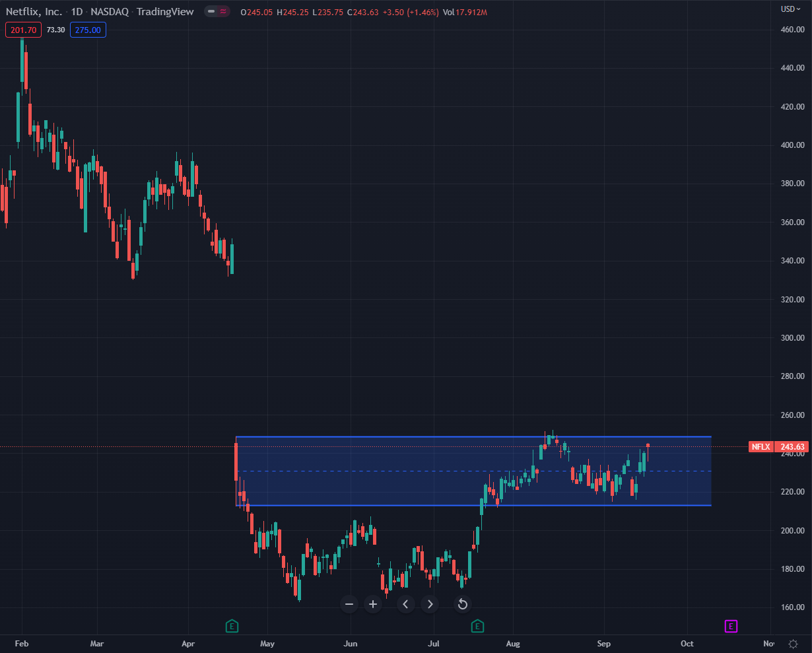Click the 300.00 price axis label
This screenshot has height=653, width=812.
pos(792,338)
